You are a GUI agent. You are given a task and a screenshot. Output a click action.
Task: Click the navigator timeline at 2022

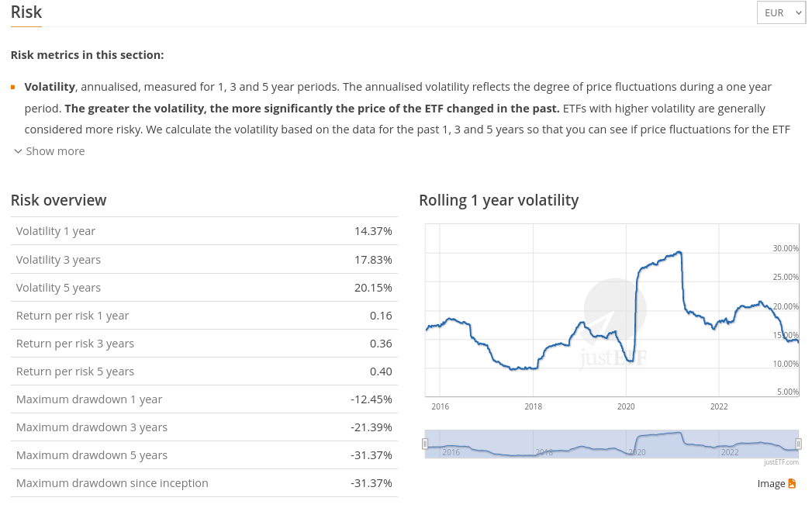point(730,451)
